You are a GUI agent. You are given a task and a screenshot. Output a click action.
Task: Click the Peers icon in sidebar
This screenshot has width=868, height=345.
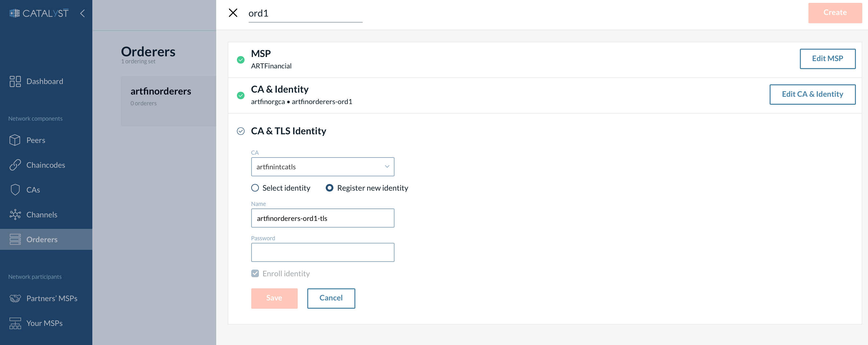14,140
